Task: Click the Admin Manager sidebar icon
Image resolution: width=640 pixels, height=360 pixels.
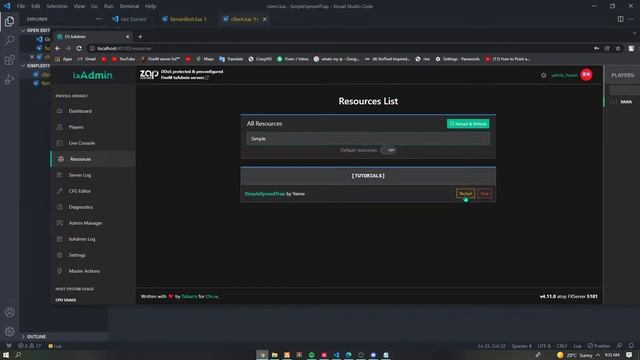Action: coord(60,223)
